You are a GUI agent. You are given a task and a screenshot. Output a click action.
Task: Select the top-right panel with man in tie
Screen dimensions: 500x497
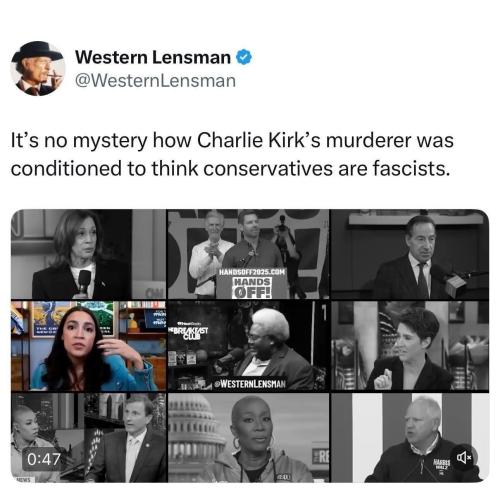(x=410, y=254)
